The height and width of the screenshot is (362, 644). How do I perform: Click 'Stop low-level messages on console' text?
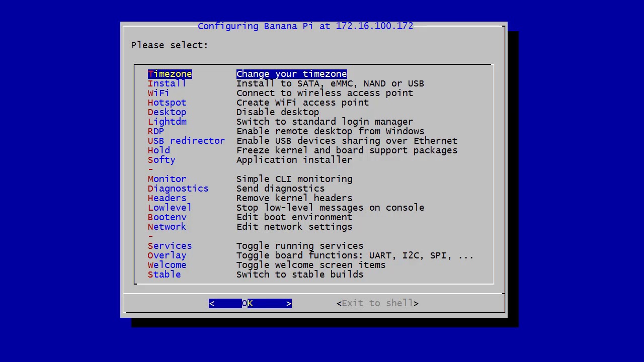click(x=330, y=208)
